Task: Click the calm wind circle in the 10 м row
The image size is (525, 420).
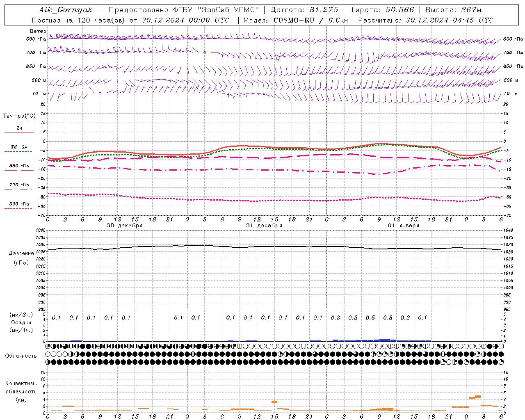Action: coord(100,93)
